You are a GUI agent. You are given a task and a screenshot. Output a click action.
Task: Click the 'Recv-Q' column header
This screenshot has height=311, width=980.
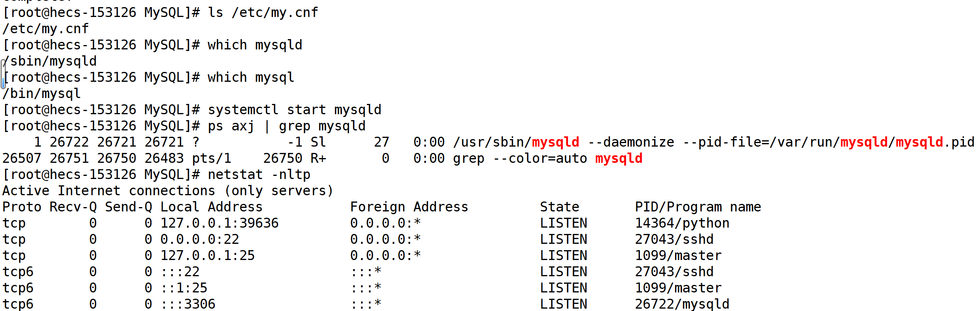pos(73,207)
